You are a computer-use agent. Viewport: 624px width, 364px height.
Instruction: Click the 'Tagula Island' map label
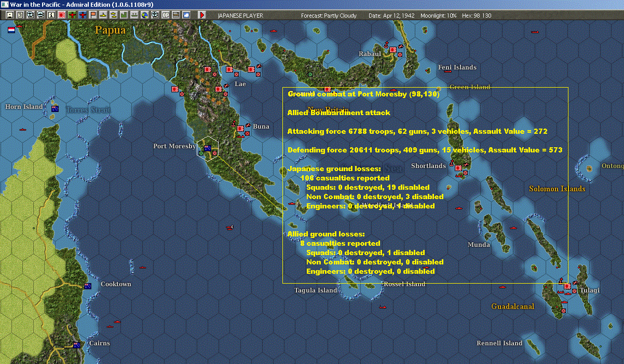[316, 290]
